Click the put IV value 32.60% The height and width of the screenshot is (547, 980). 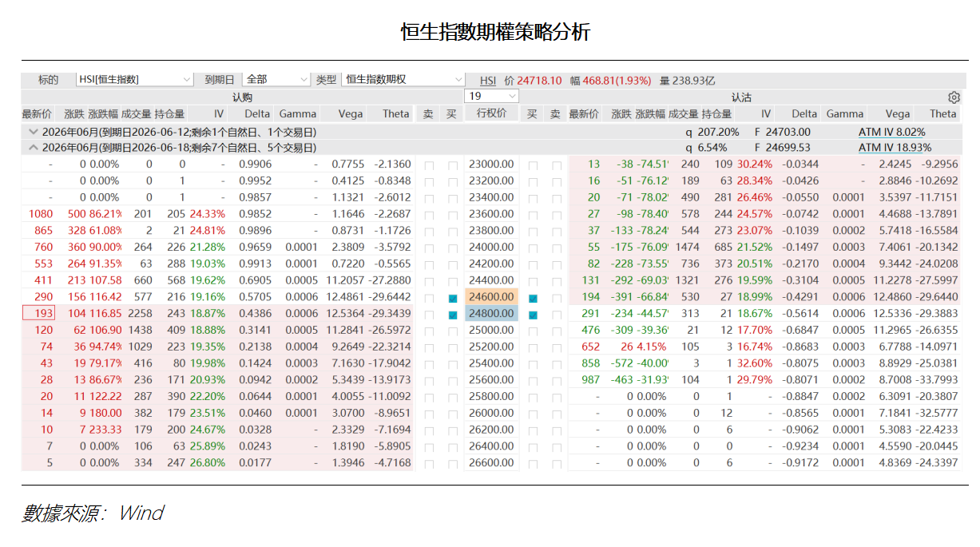(x=755, y=364)
